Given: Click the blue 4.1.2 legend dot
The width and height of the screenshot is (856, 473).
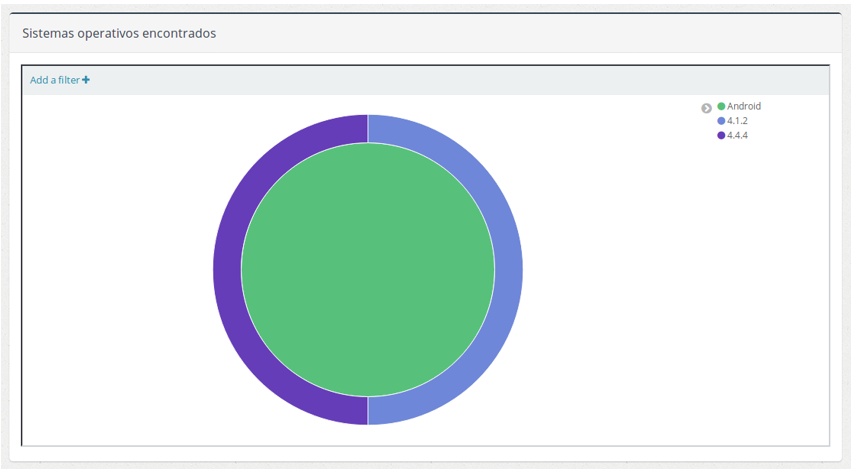Looking at the screenshot, I should click(721, 121).
